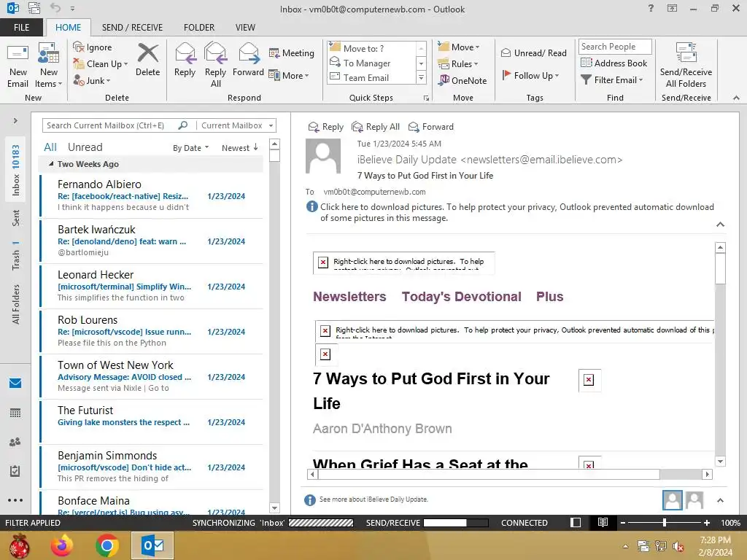This screenshot has height=560, width=747.
Task: Click Reply All in the reading pane
Action: pos(376,127)
